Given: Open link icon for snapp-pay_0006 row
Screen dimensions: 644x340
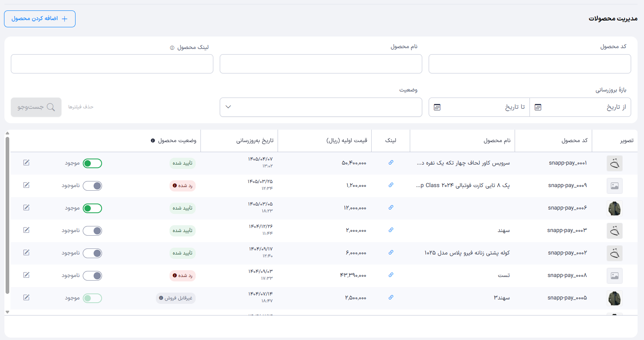Looking at the screenshot, I should tap(391, 208).
